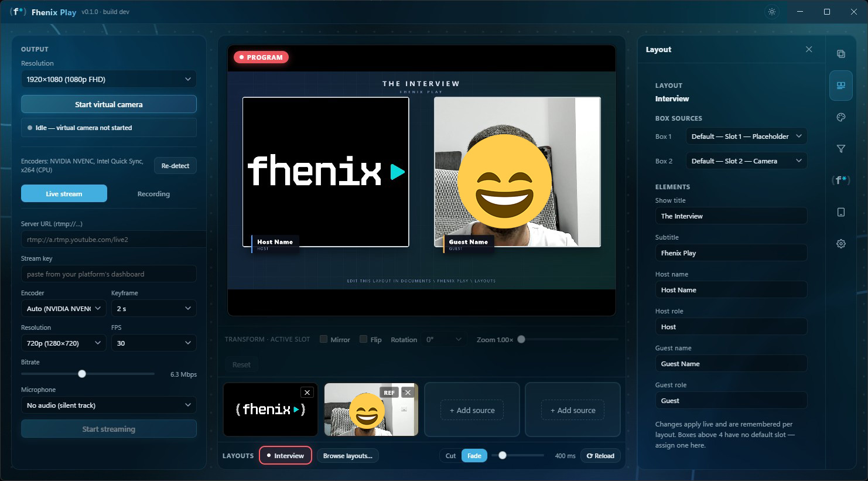The image size is (868, 481).
Task: Click the last + Add source slot
Action: point(573,410)
